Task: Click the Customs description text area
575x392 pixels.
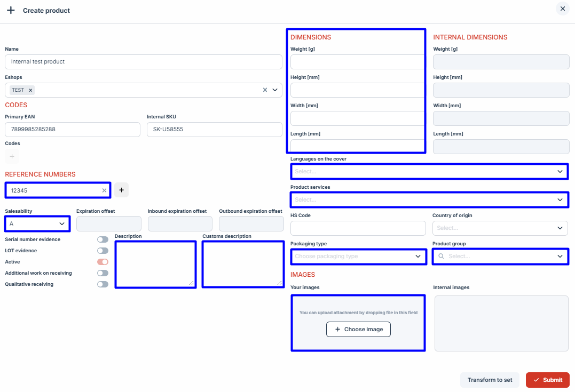Action: tap(243, 264)
